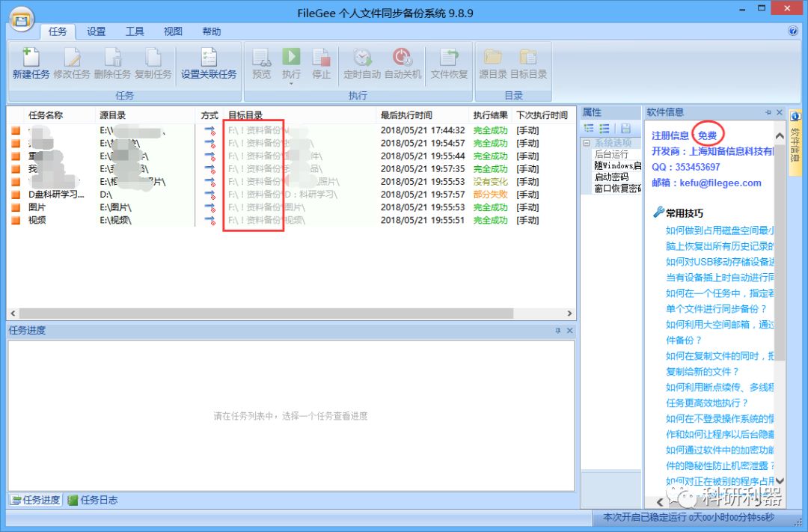Click the orange icon of 视频 task
The width and height of the screenshot is (808, 532).
[x=16, y=220]
